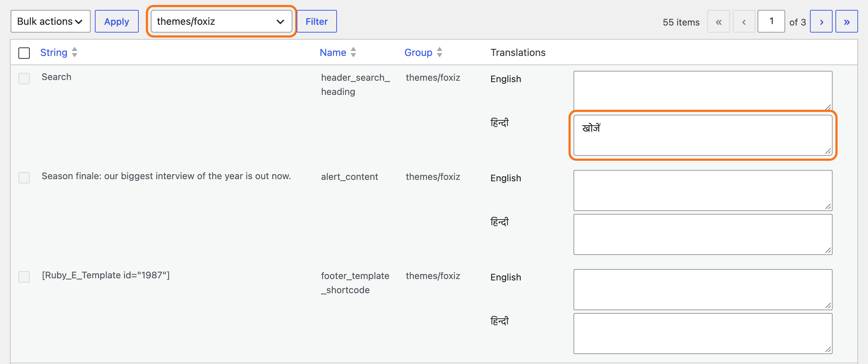Check the box for Ruby_E_Template string
Viewport: 868px width, 364px height.
pos(24,277)
